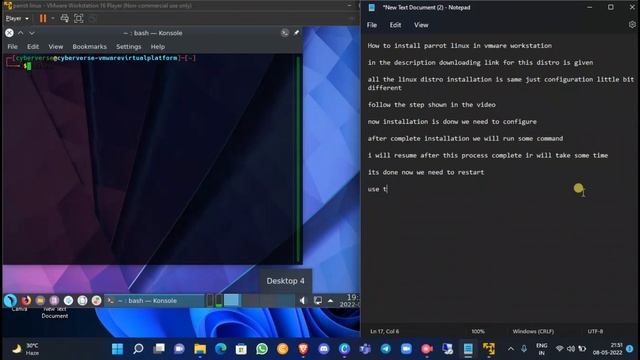The image size is (640, 360).
Task: Click the VMware Unity mode icon
Action: (x=93, y=18)
